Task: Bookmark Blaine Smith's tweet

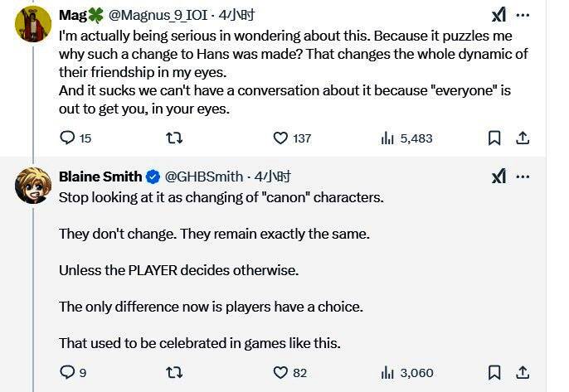Action: (x=494, y=373)
